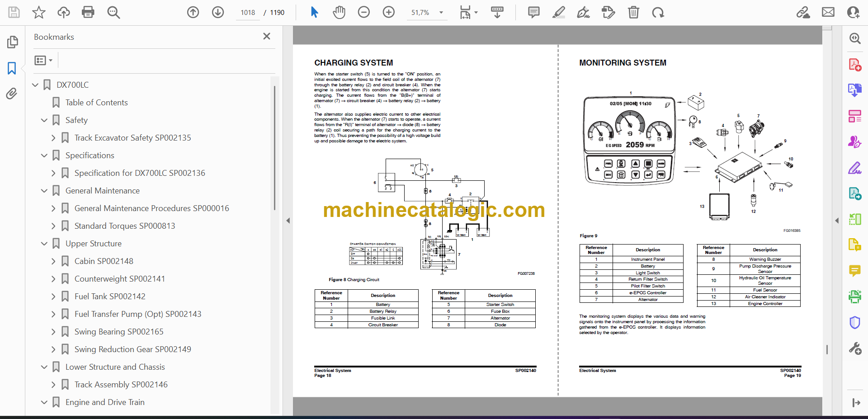Open the Track Assembly SP002146 bookmark

click(x=121, y=385)
